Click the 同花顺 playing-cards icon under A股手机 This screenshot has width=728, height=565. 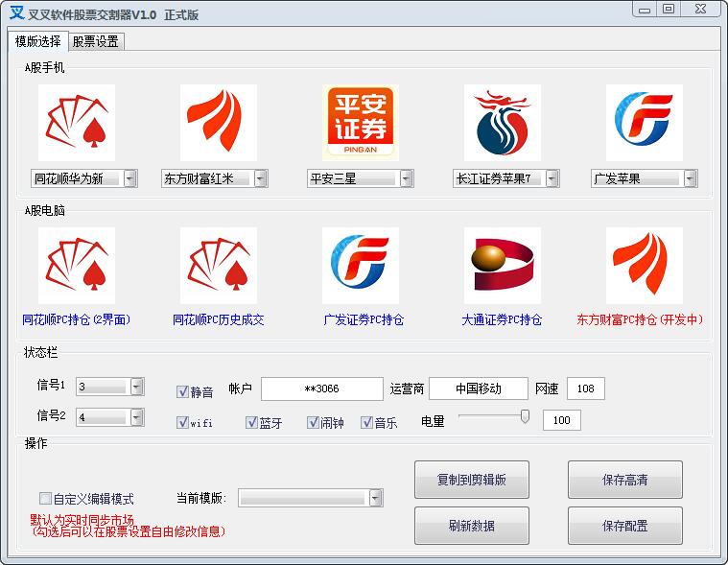[x=77, y=123]
